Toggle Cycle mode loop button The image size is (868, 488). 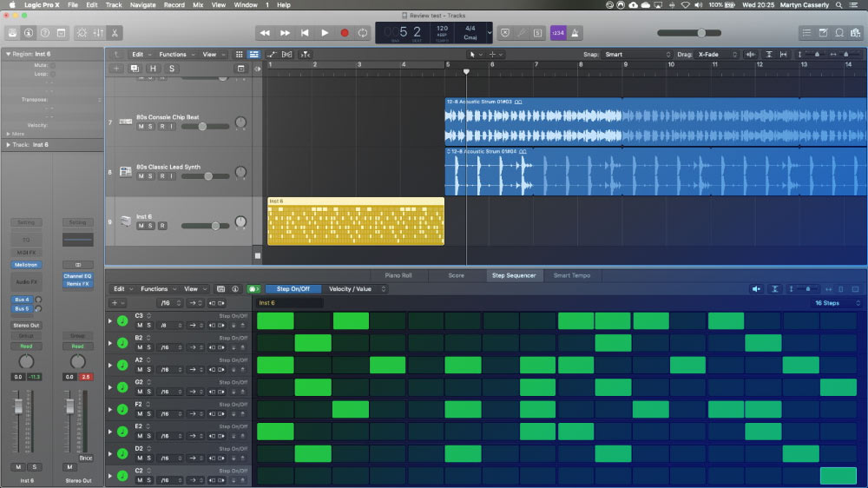click(x=363, y=33)
